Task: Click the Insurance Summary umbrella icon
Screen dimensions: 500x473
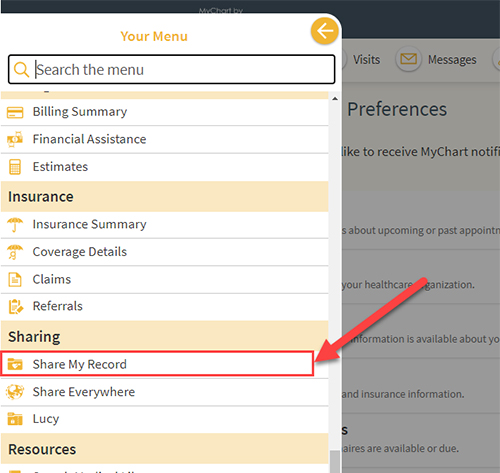Action: 15,225
